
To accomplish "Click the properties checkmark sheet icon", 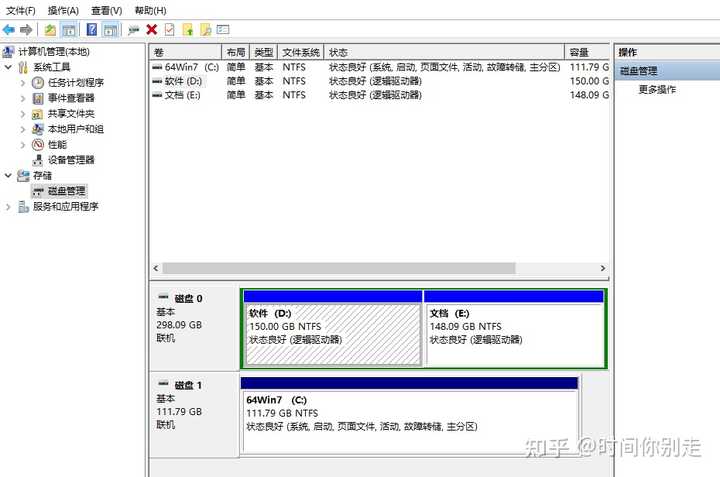I will 169,30.
